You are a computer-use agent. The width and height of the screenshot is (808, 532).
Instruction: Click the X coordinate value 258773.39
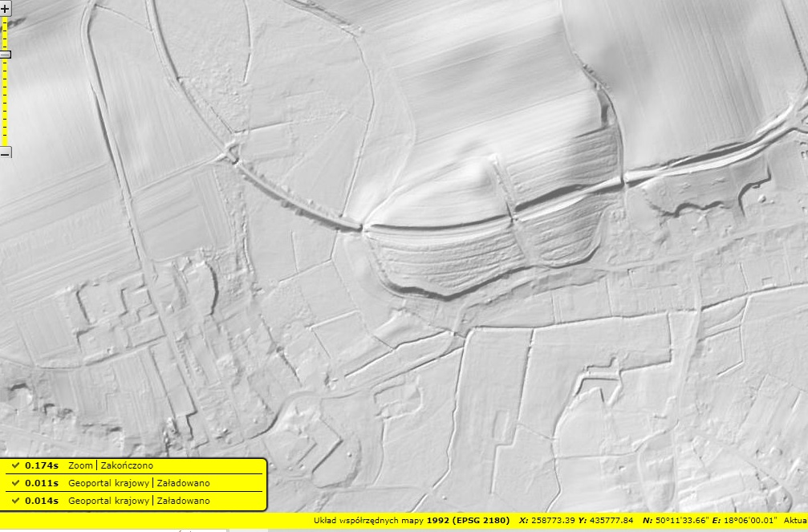click(x=547, y=521)
